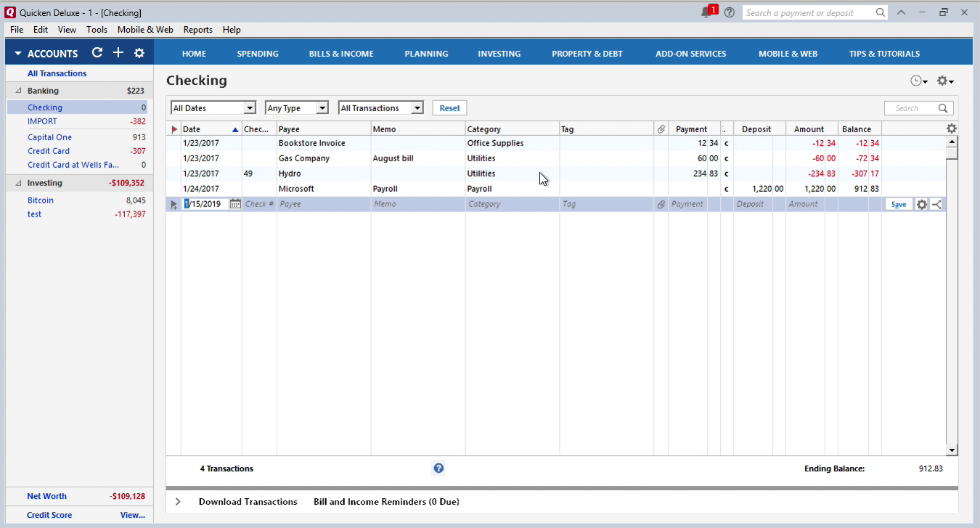Click the Gas Company payee cell

coord(324,158)
